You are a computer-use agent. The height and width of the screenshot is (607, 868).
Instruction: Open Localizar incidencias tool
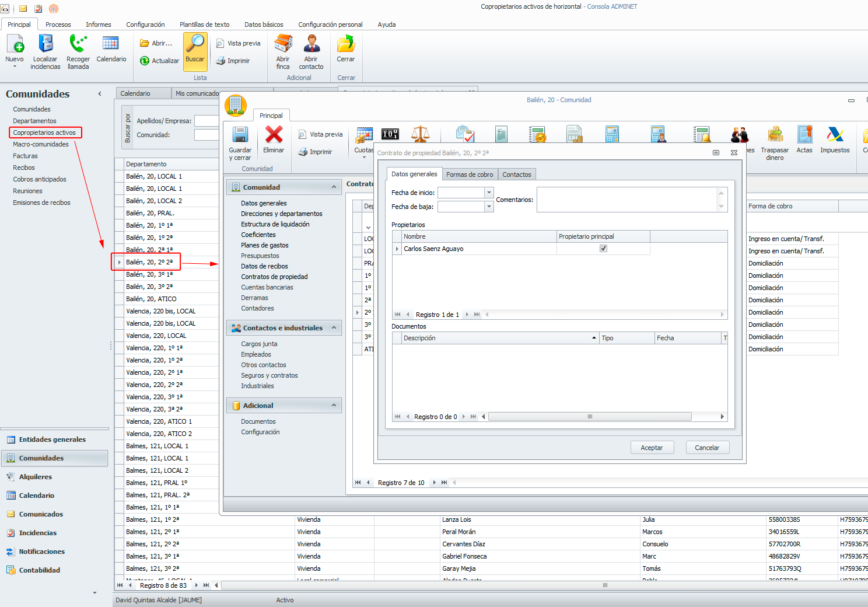coord(45,44)
